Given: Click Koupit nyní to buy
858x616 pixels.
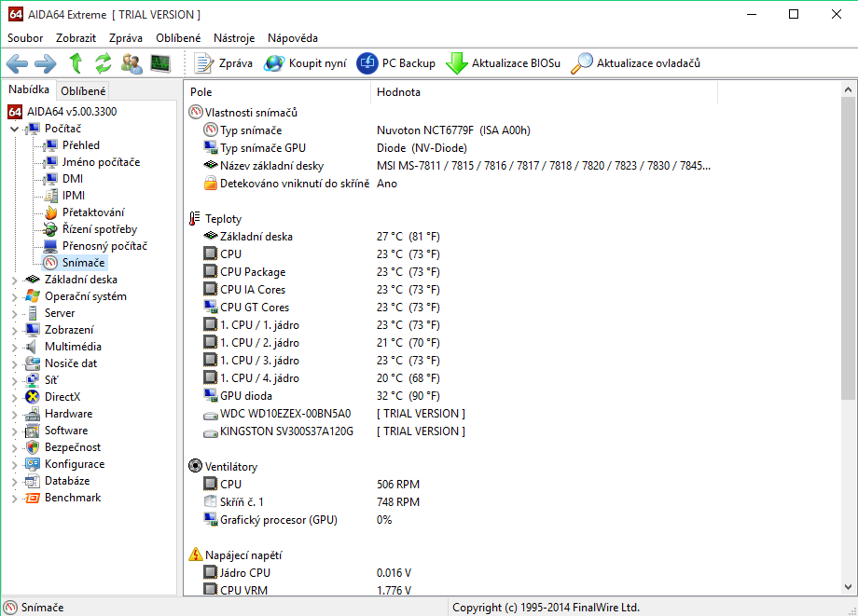Looking at the screenshot, I should (305, 63).
